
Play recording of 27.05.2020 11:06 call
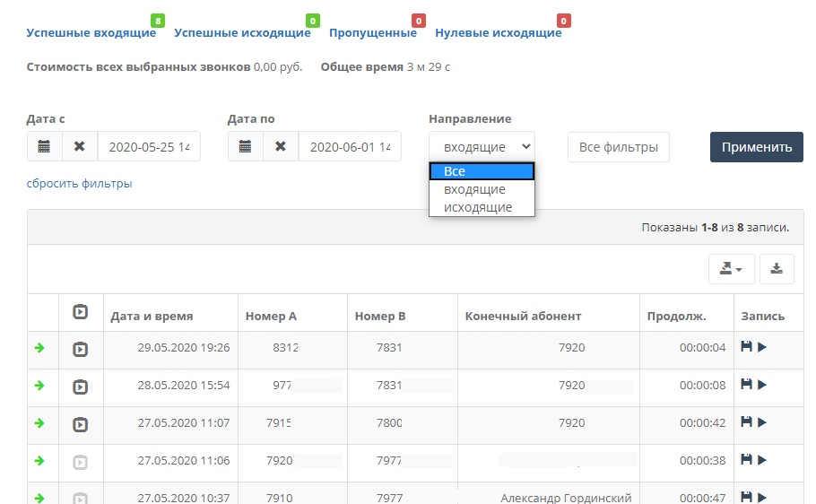pos(762,460)
